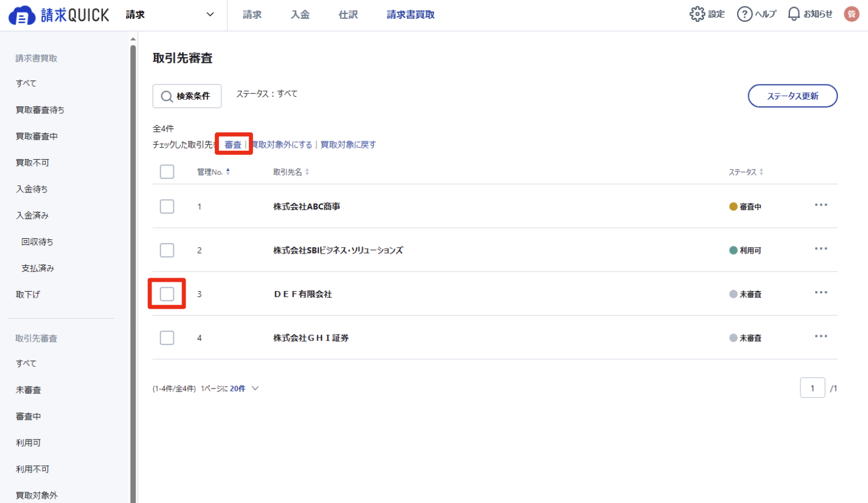Viewport: 868px width, 503px height.
Task: Sort by 管理No. column arrows
Action: pyautogui.click(x=228, y=172)
